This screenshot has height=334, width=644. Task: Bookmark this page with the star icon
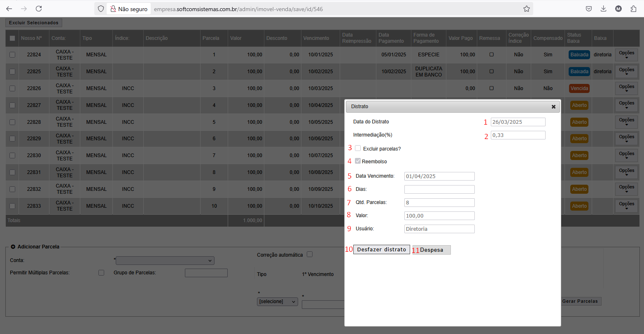526,9
